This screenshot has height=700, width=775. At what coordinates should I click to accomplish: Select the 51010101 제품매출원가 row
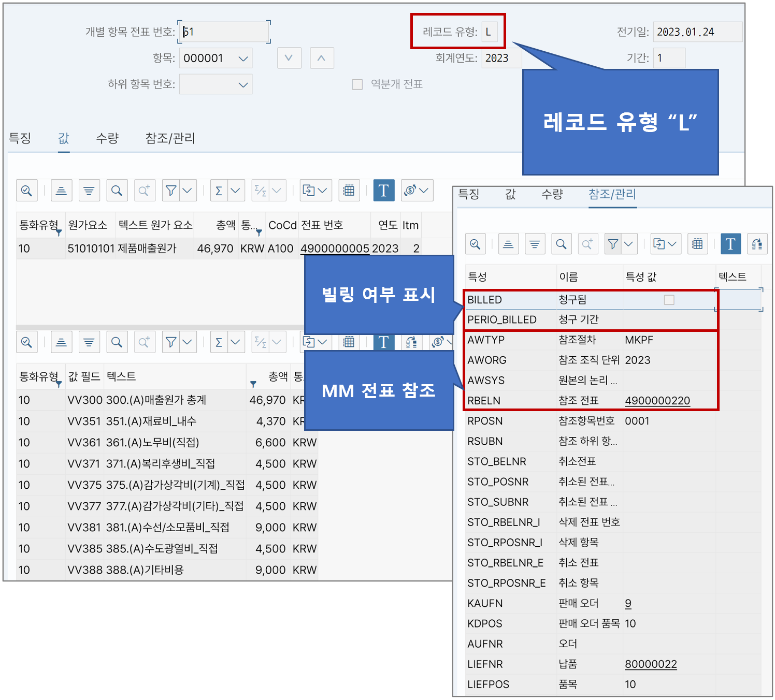[219, 249]
